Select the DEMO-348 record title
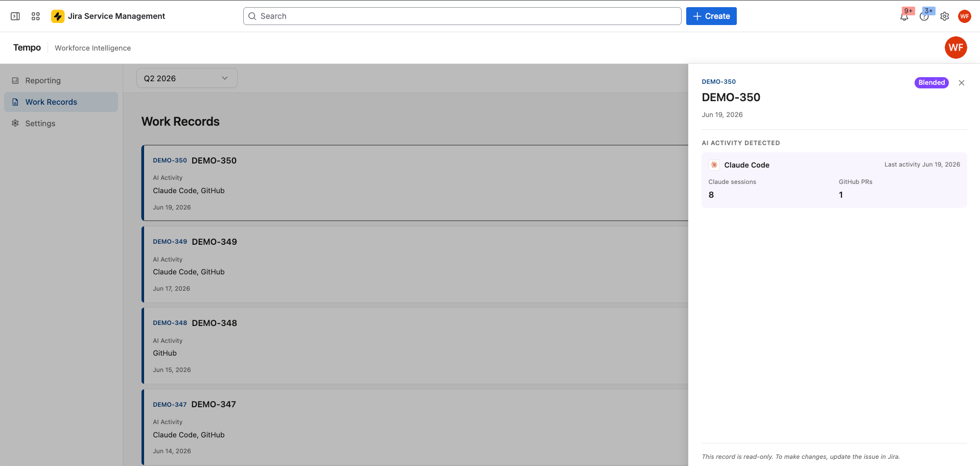 pyautogui.click(x=215, y=323)
